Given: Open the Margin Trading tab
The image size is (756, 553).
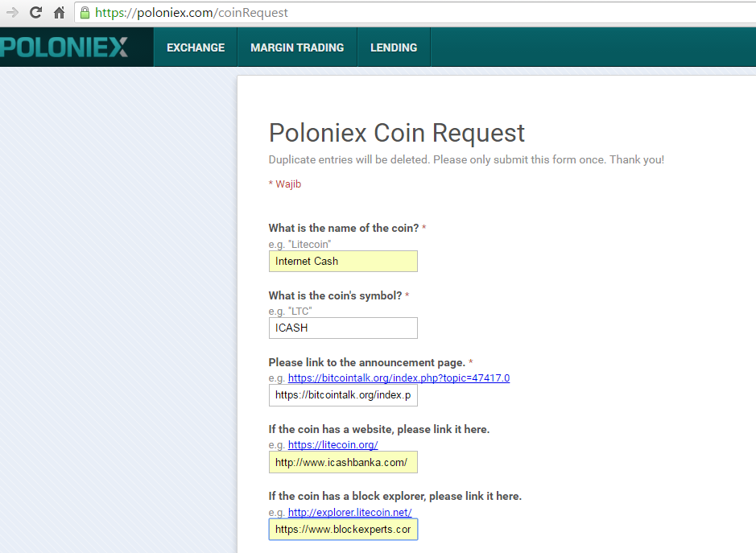Looking at the screenshot, I should coord(297,47).
